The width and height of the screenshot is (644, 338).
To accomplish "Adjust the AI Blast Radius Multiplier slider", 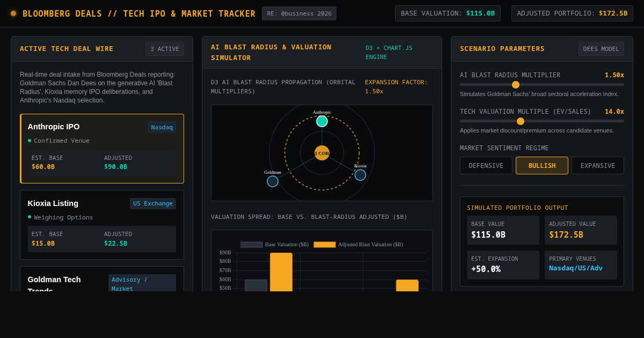I will 542,84.
